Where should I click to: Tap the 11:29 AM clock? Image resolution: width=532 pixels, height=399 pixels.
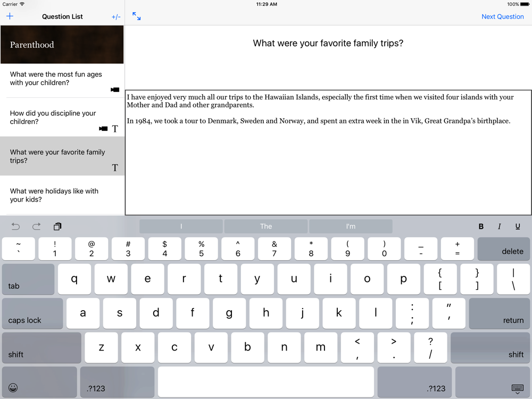pyautogui.click(x=267, y=4)
